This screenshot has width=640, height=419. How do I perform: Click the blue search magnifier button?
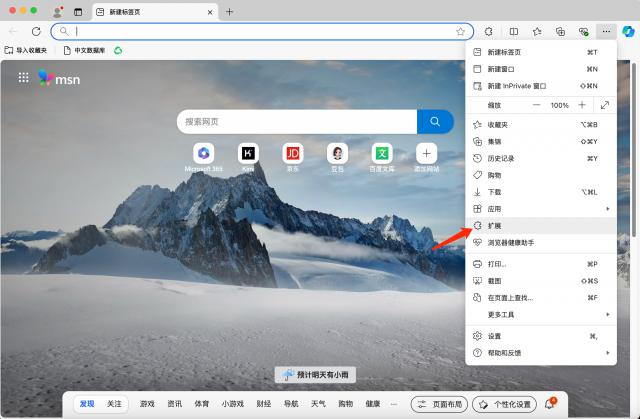[x=435, y=121]
